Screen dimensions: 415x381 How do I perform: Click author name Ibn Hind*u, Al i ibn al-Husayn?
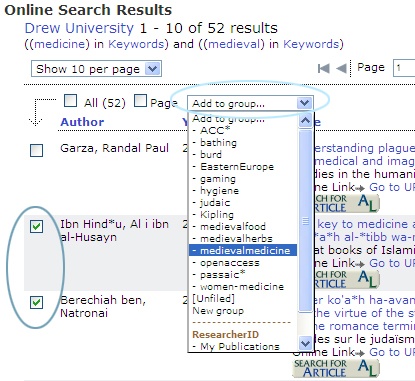coord(114,231)
